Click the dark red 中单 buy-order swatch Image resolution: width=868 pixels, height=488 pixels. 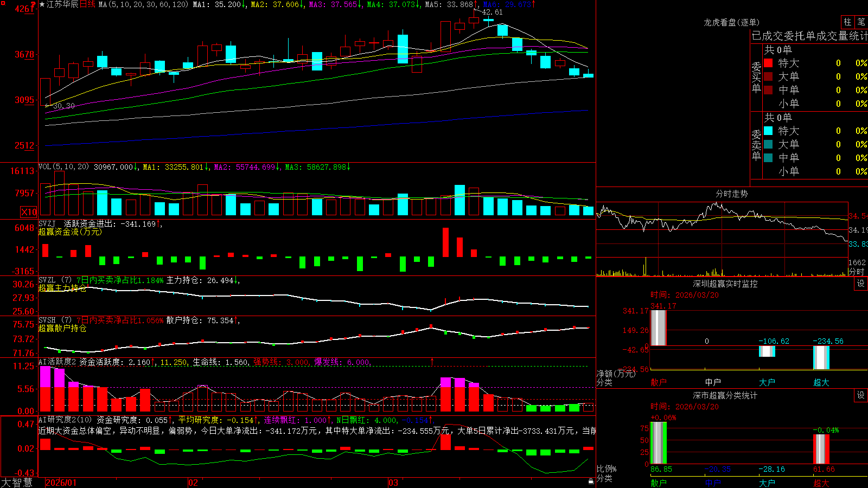[768, 90]
